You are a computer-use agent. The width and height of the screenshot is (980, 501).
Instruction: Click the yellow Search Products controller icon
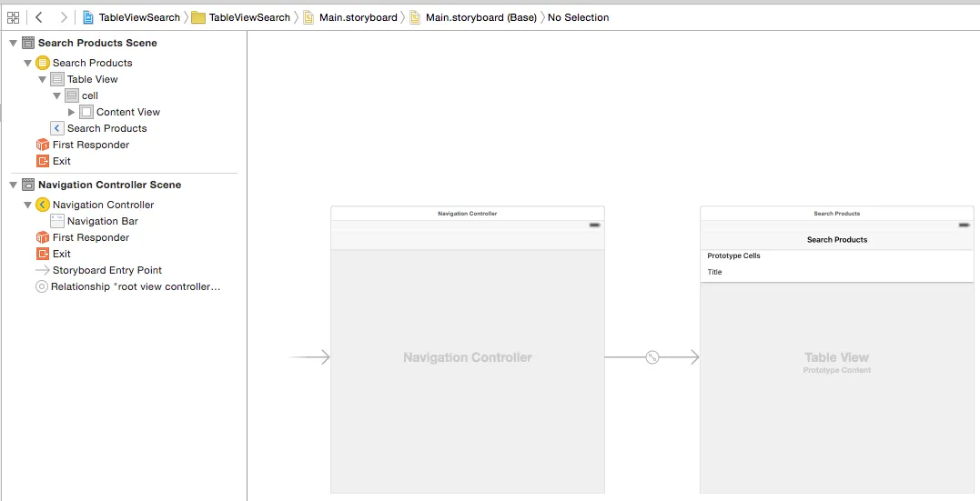43,63
